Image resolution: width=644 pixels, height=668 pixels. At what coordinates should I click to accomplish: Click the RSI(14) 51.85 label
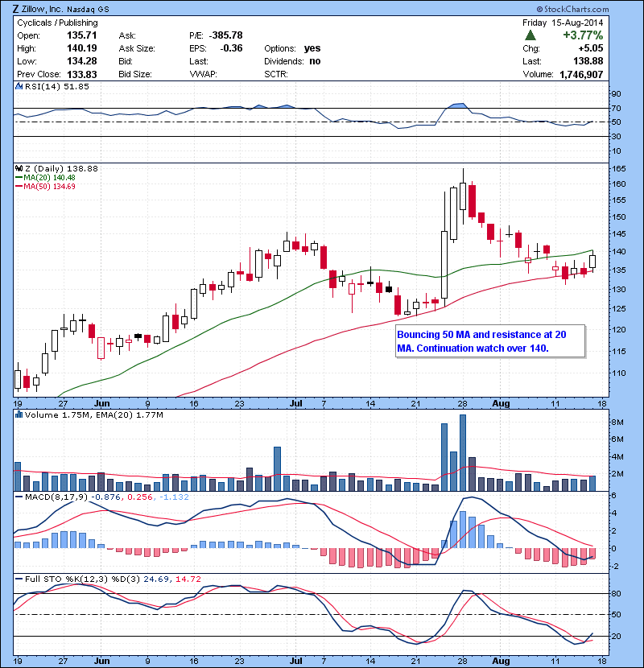(x=57, y=86)
